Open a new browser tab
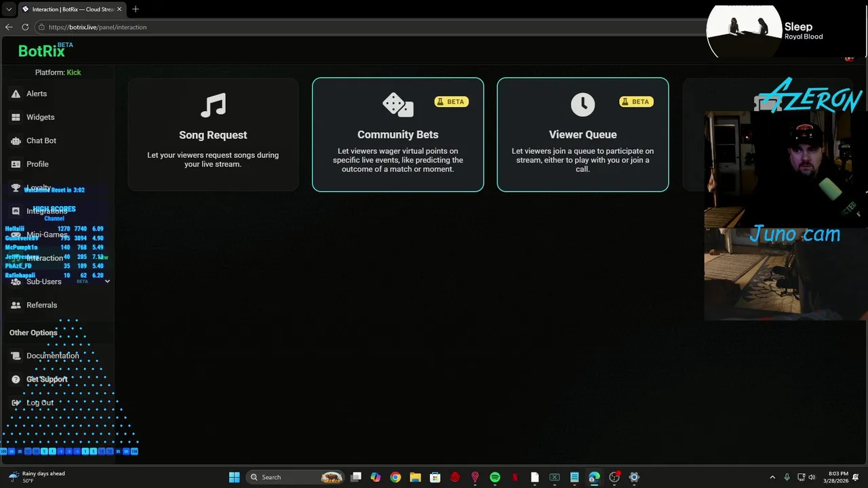The height and width of the screenshot is (488, 868). point(136,9)
